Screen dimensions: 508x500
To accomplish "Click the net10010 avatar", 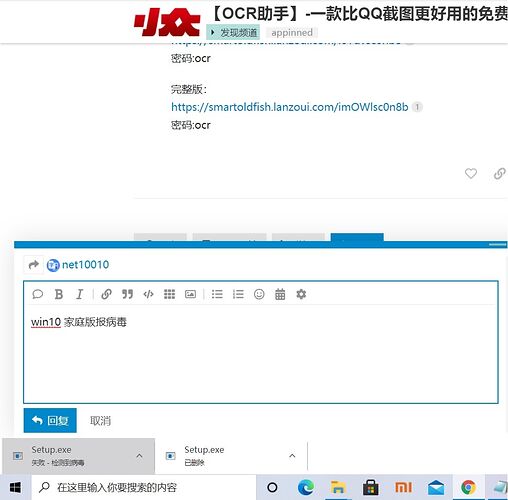I will point(53,265).
